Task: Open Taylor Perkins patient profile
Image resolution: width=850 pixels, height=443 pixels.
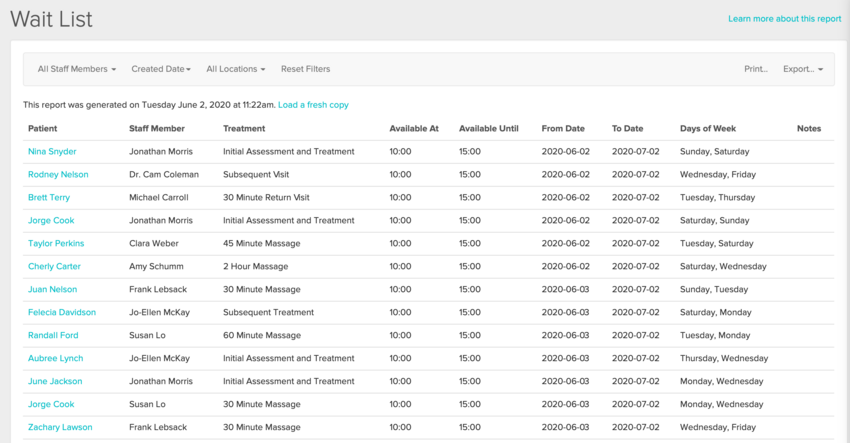Action: (56, 244)
